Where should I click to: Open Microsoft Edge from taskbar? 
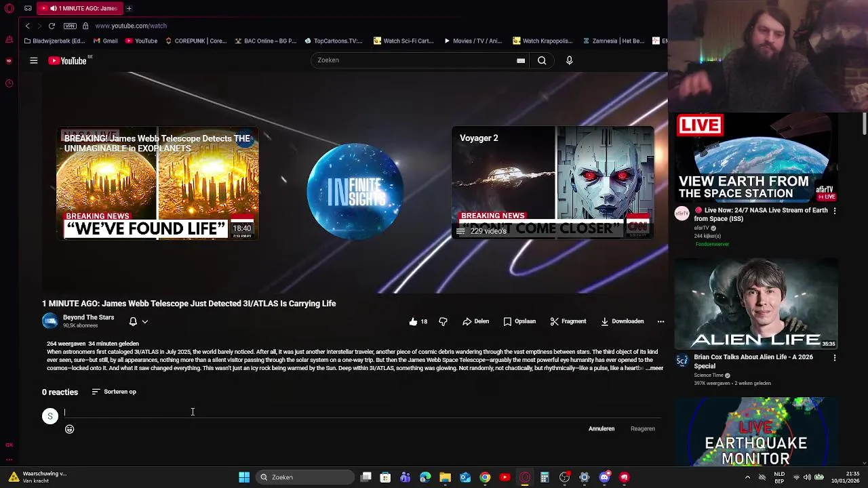click(425, 477)
